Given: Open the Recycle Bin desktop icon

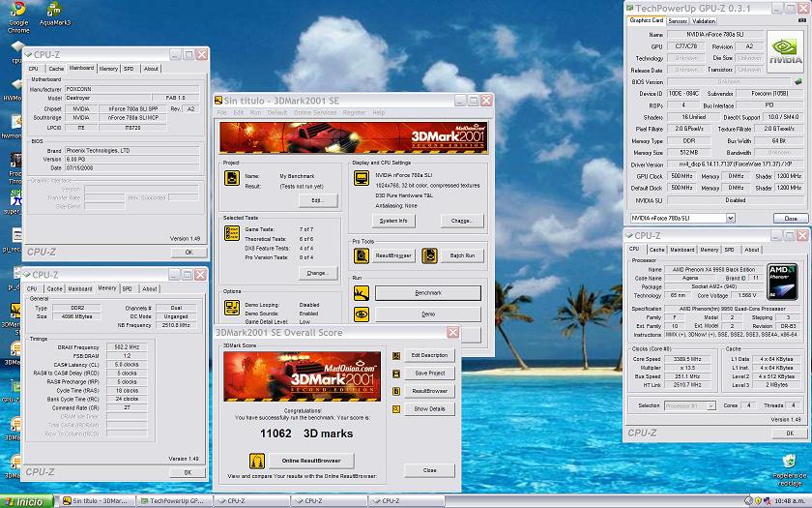Looking at the screenshot, I should [x=789, y=469].
